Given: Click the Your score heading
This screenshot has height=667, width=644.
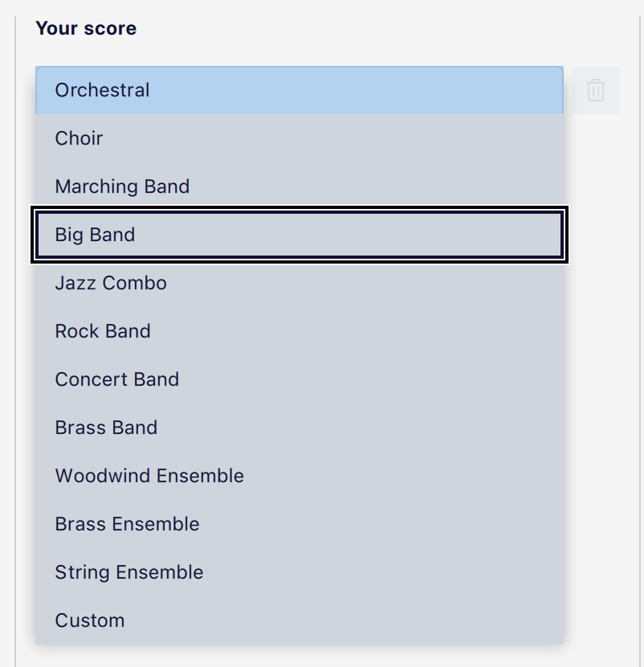Looking at the screenshot, I should [x=86, y=28].
